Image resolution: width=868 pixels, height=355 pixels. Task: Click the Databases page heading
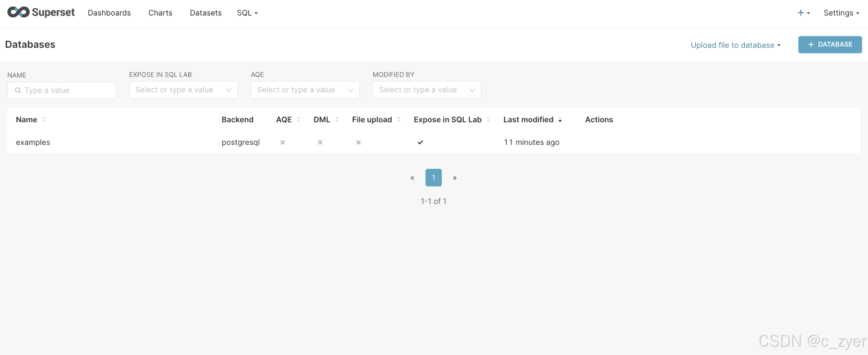30,45
